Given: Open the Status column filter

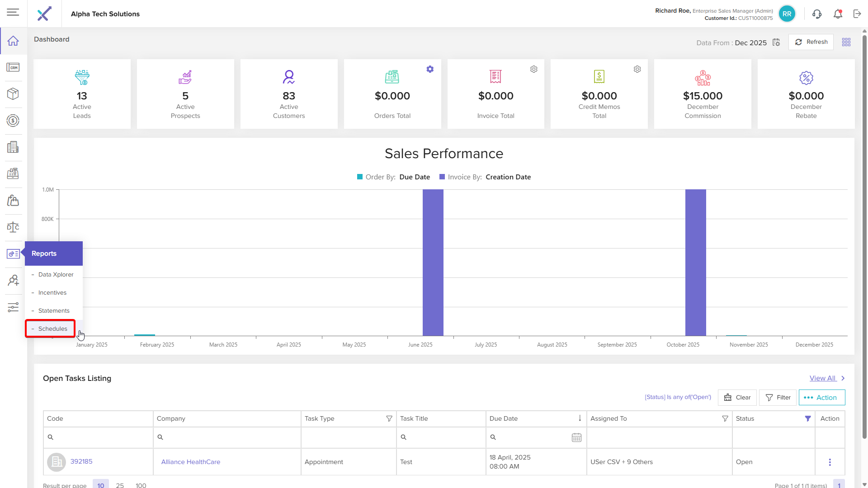Looking at the screenshot, I should tap(808, 418).
